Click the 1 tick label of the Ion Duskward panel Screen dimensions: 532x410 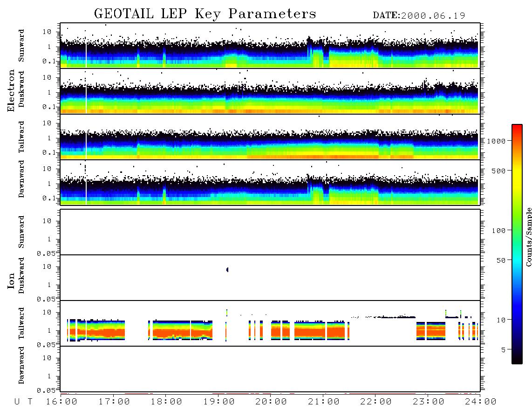49,285
